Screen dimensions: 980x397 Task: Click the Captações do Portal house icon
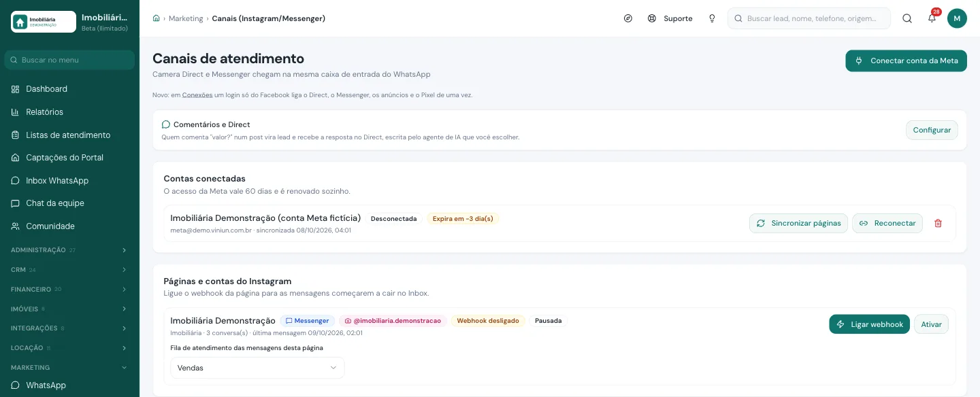(x=15, y=158)
